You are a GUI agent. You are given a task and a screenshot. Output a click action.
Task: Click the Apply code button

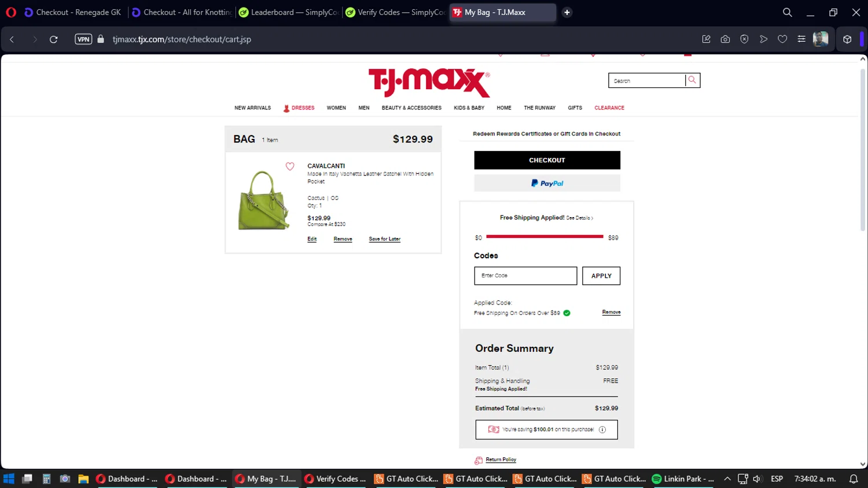click(601, 276)
